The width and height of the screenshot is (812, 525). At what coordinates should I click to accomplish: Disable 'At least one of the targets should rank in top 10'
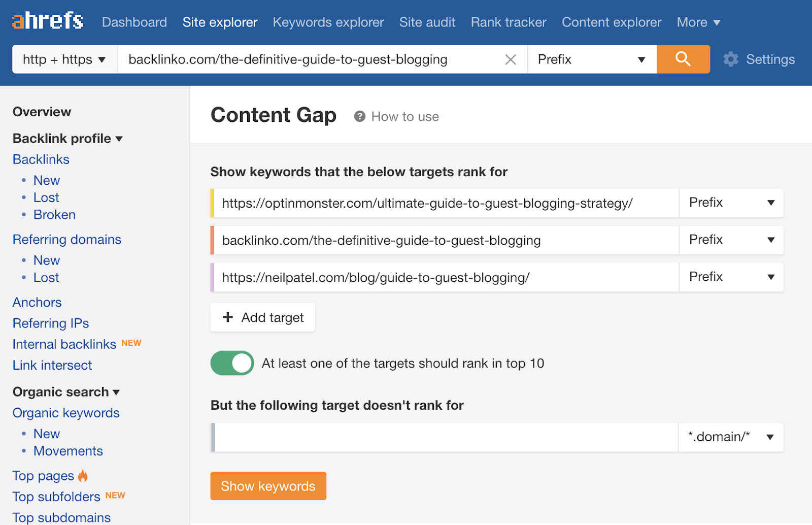[x=232, y=363]
